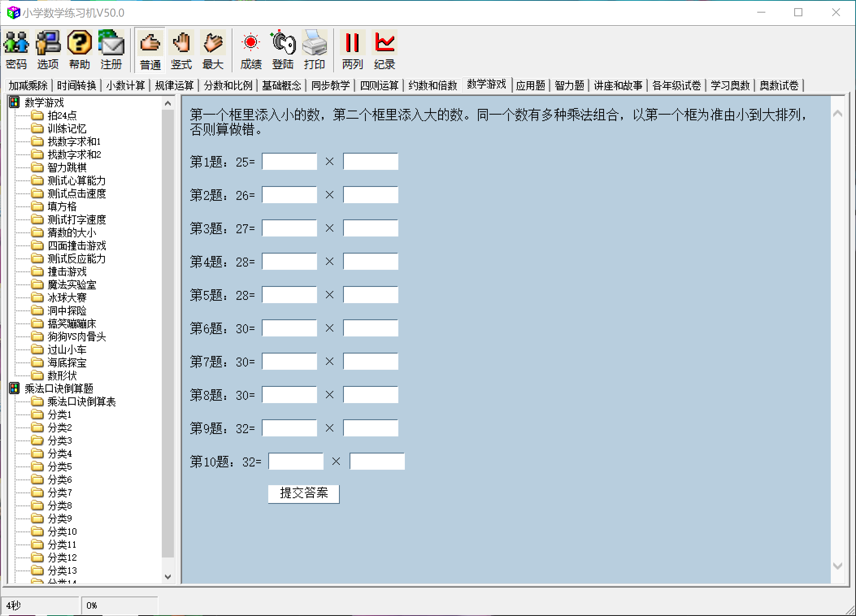This screenshot has width=856, height=616.
Task: Click first answer box for 第1题 25=
Action: coord(289,162)
